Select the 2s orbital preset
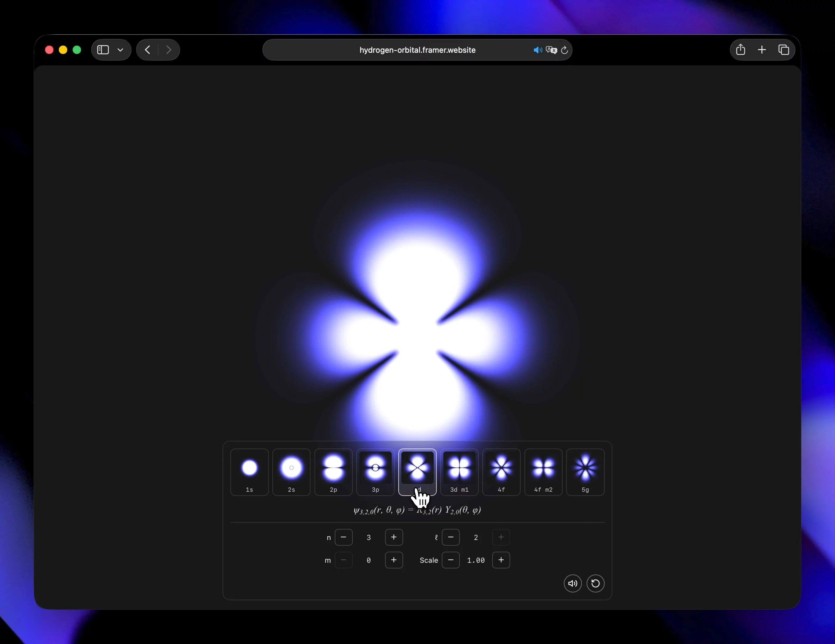Screen dimensions: 835x644 click(x=291, y=472)
